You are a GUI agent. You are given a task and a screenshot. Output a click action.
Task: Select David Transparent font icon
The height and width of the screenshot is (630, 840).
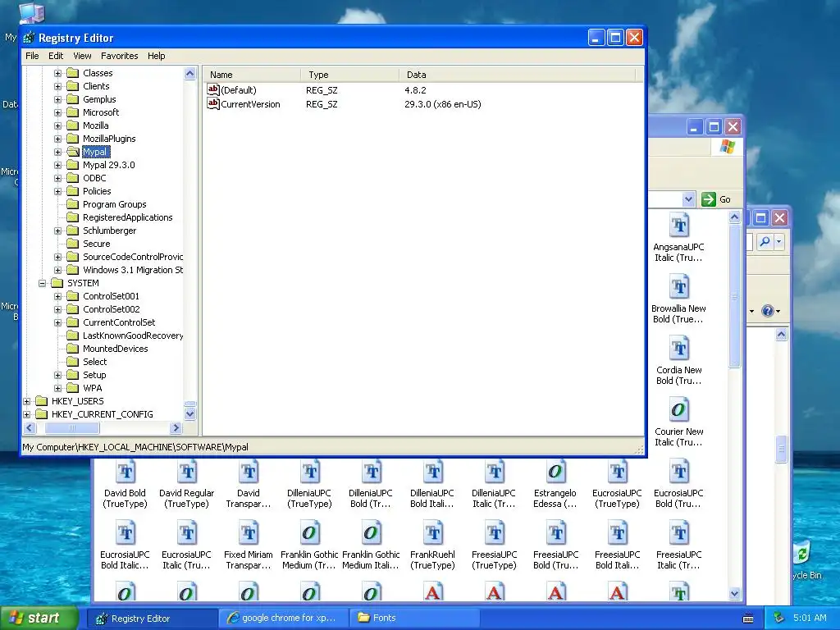pyautogui.click(x=248, y=472)
